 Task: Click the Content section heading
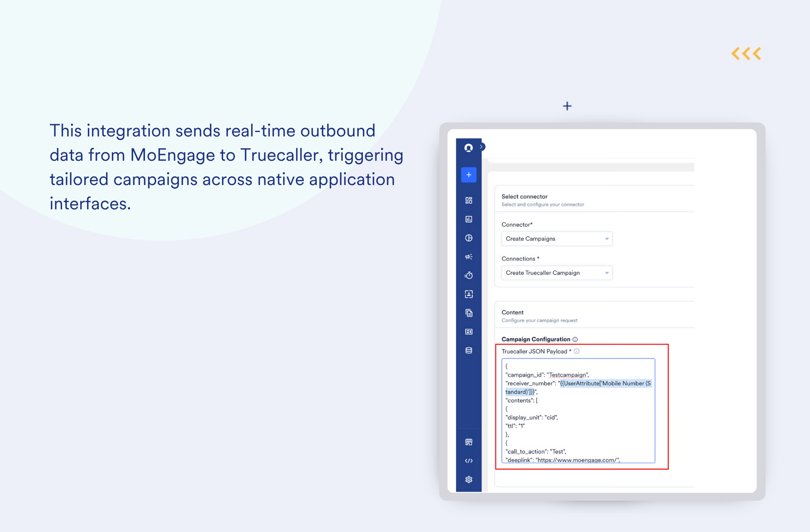(512, 312)
